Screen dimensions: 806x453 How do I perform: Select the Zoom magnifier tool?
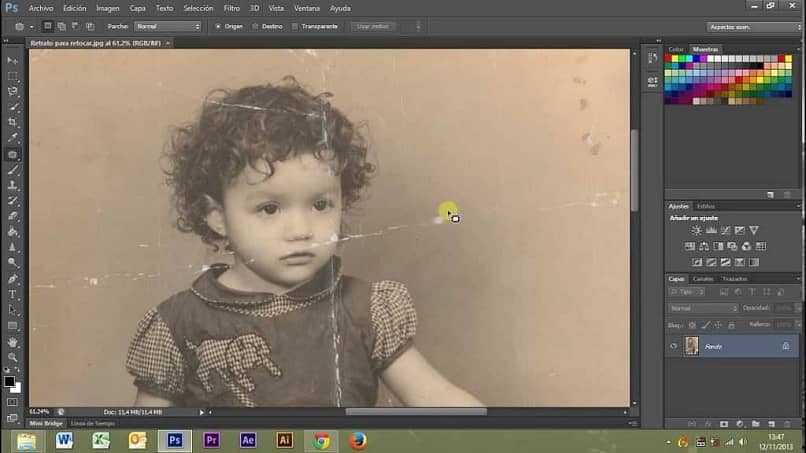click(x=13, y=357)
